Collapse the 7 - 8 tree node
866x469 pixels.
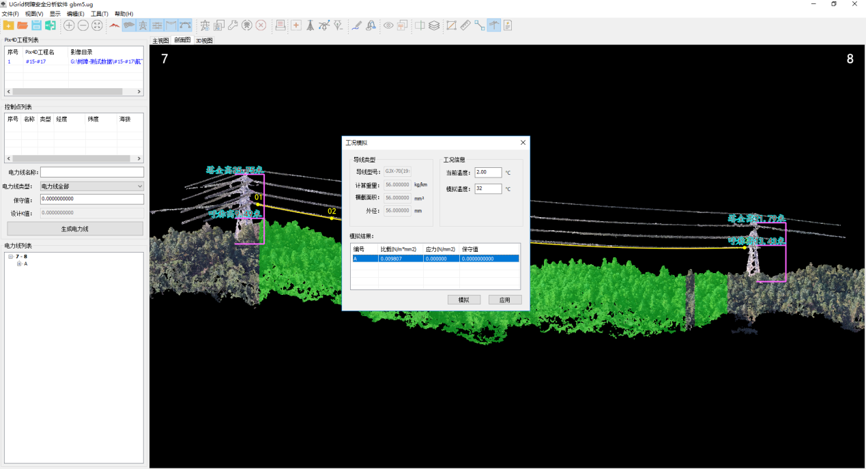[10, 257]
